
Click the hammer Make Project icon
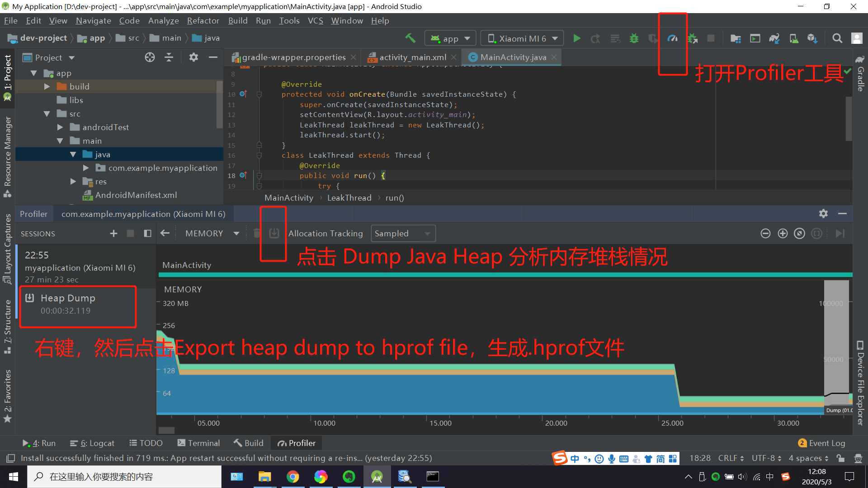click(410, 38)
